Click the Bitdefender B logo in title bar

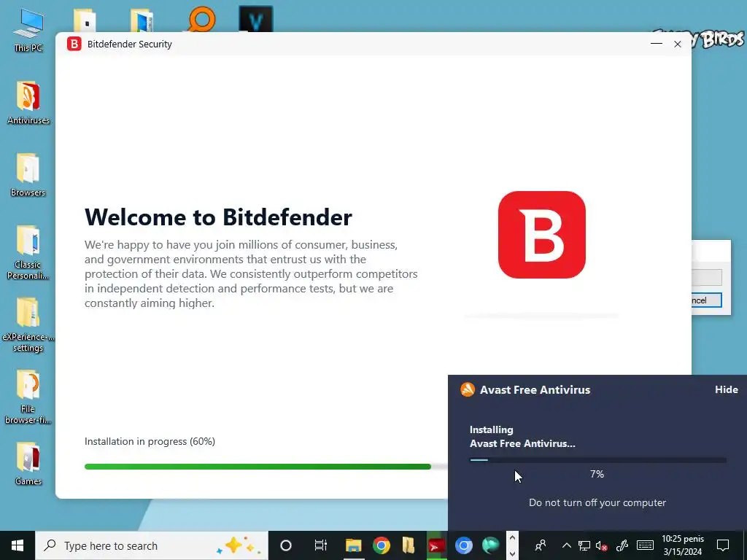[x=74, y=44]
